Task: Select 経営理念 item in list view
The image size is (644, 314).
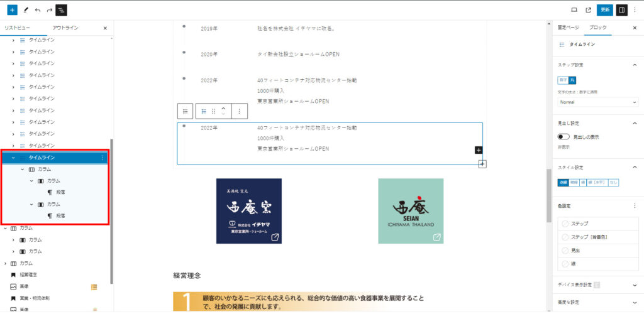Action: click(x=29, y=274)
